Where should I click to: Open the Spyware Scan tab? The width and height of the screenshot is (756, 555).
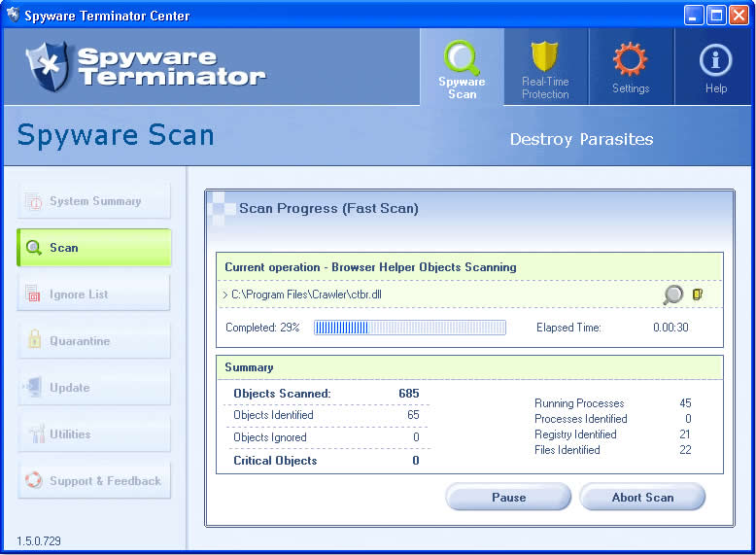click(462, 66)
